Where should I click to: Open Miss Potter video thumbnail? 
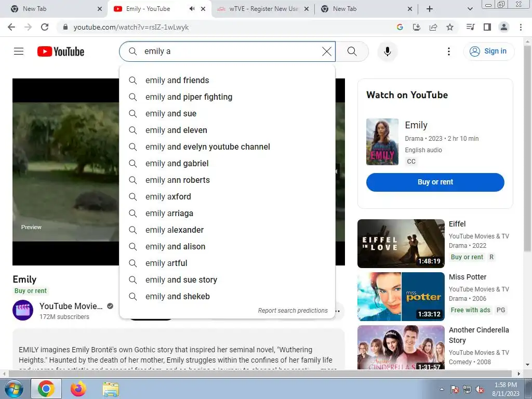click(x=401, y=297)
